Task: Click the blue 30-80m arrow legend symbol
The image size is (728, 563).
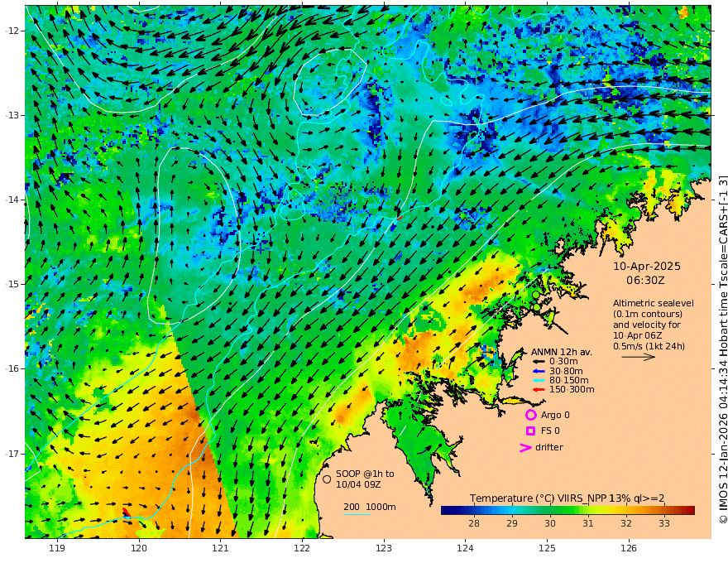Action: [x=539, y=371]
